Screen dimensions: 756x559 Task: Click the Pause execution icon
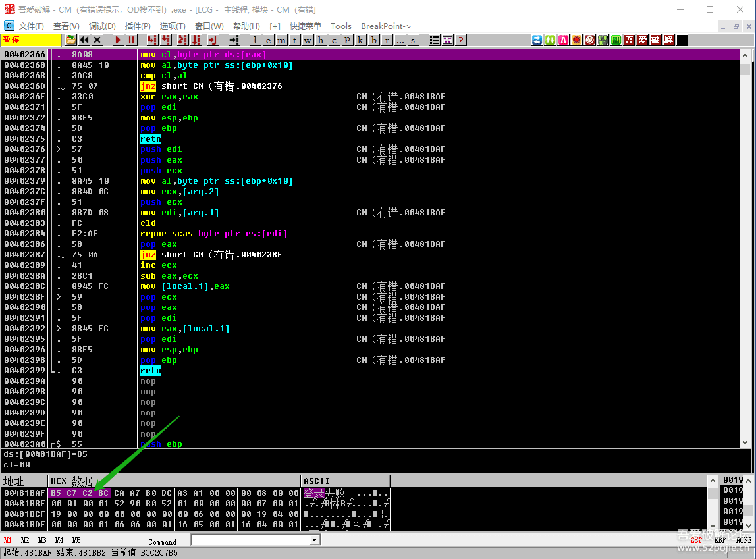[x=131, y=40]
